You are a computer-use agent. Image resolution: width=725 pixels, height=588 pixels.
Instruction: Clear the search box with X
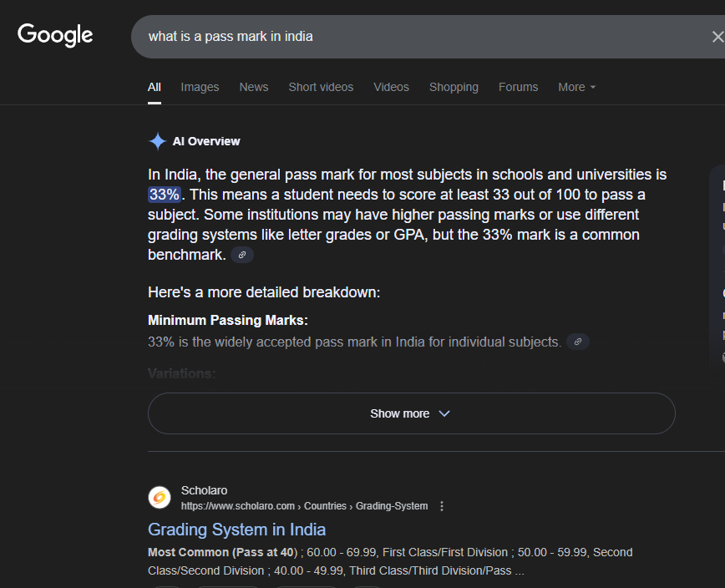pos(717,37)
